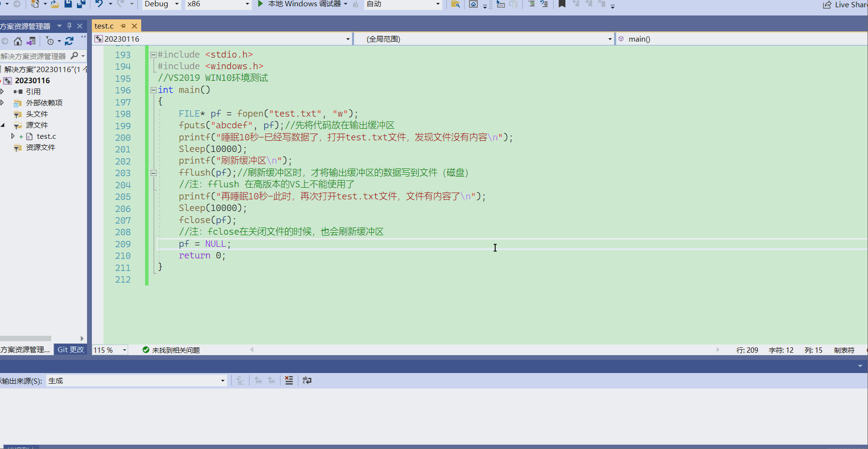Click the Solution Explorer horizontal scrollbar
The height and width of the screenshot is (449, 868).
pos(26,338)
